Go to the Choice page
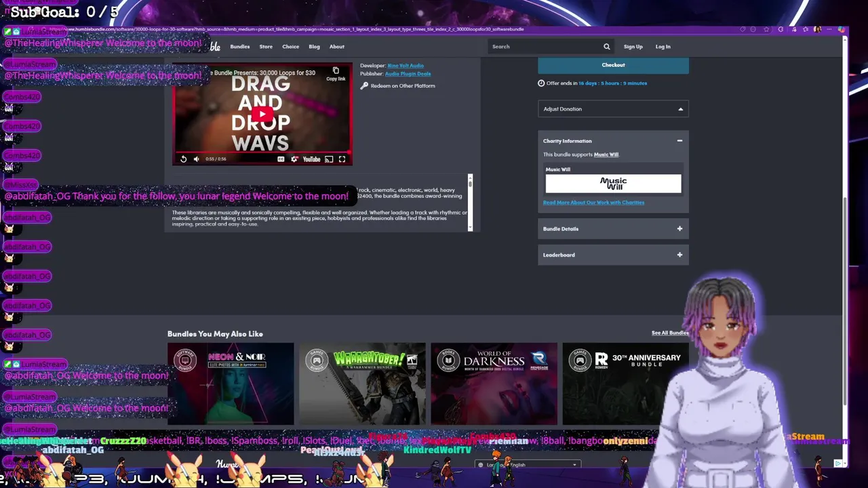 (x=290, y=47)
